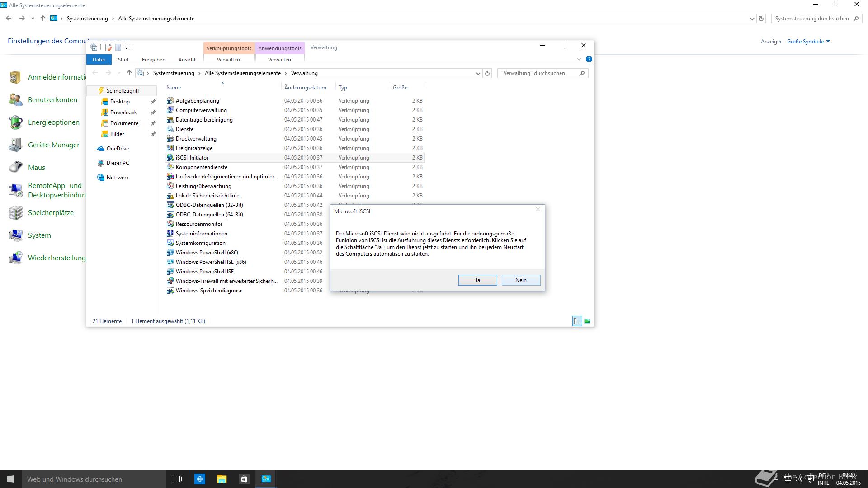Click the "Verwaltung" durchsuchen search field
The width and height of the screenshot is (868, 488).
pos(542,73)
